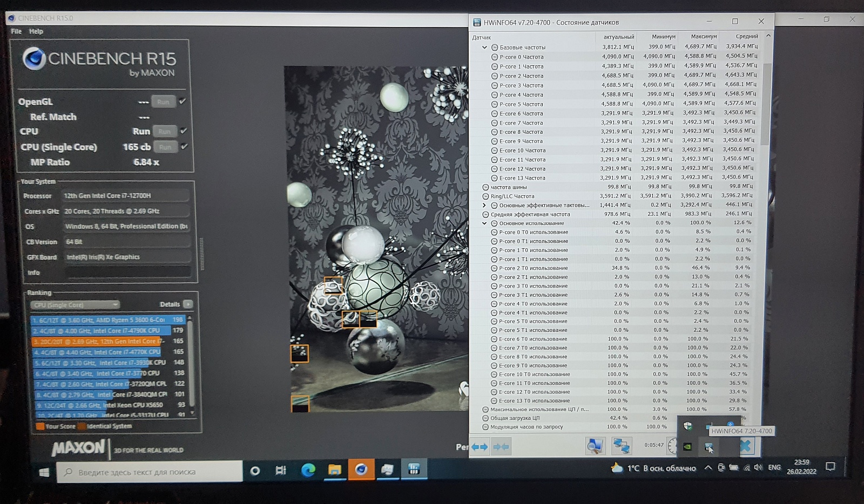864x504 pixels.
Task: Click the monitor with magnifier icon in HWiNFO
Action: [x=595, y=446]
